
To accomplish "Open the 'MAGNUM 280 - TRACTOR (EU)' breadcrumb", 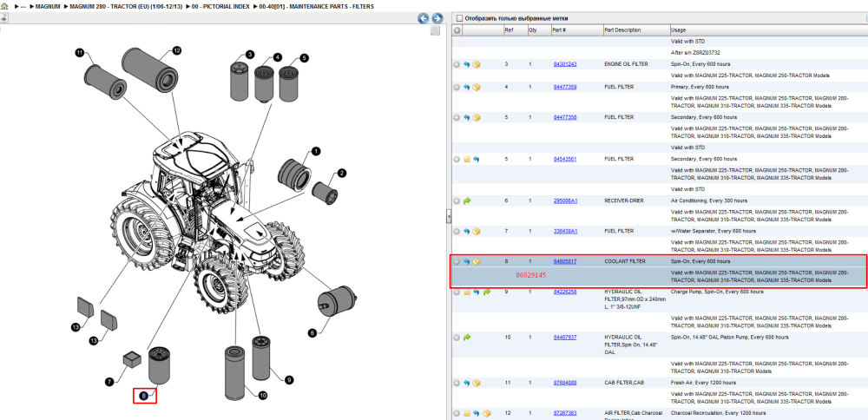I will point(126,7).
